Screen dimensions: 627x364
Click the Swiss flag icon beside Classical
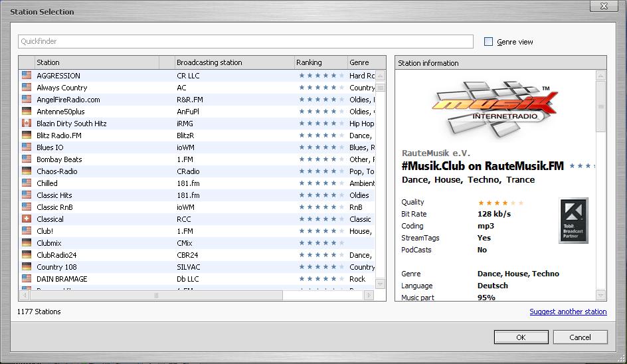coord(27,219)
